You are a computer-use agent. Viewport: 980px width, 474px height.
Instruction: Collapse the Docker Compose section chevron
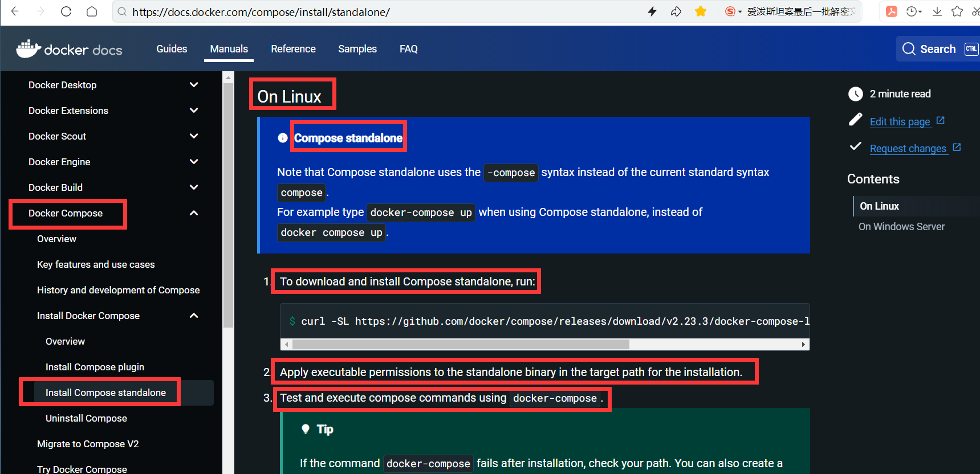[194, 213]
